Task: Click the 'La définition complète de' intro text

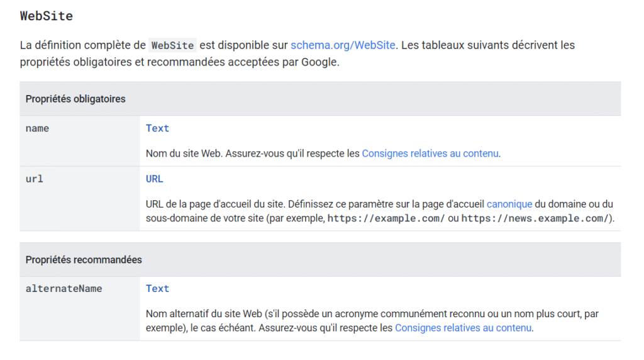Action: point(83,45)
